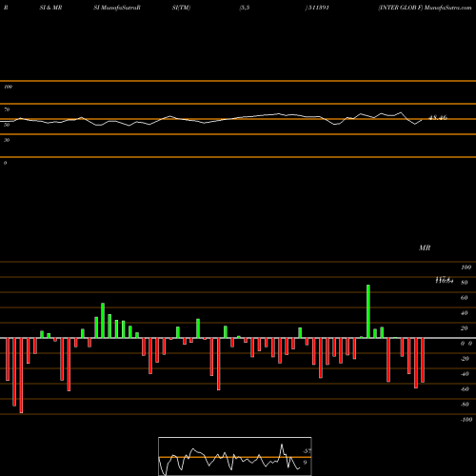476x476 pixels.
Task: Click the "SI(TM)" header label
Action: tap(181, 8)
